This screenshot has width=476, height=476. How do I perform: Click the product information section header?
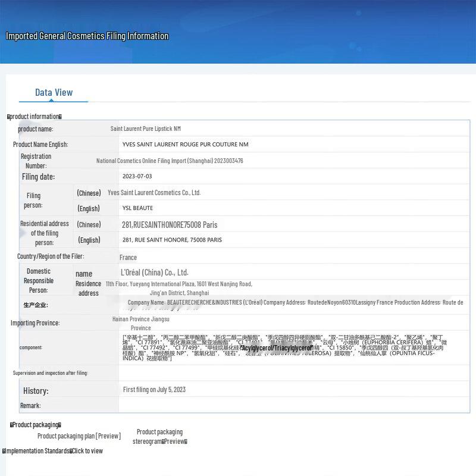point(34,117)
